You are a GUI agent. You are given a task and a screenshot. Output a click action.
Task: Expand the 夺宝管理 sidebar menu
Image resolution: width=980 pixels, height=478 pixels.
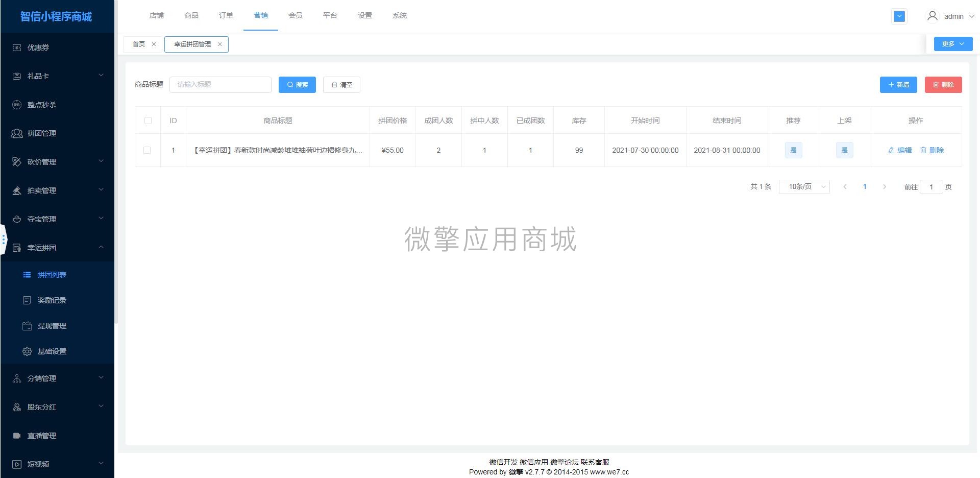(x=101, y=219)
